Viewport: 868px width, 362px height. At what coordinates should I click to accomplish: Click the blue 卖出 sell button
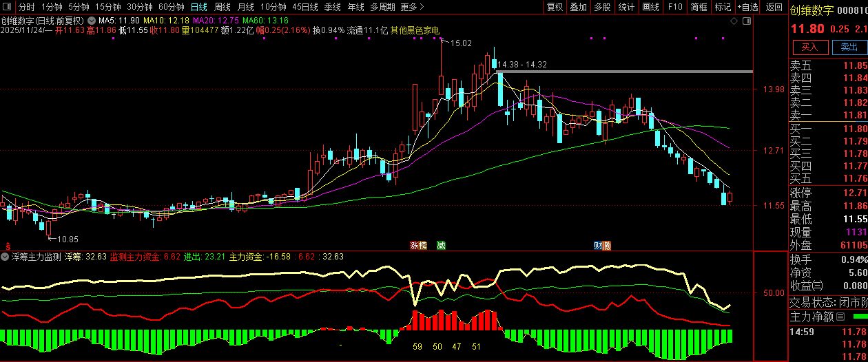(849, 47)
